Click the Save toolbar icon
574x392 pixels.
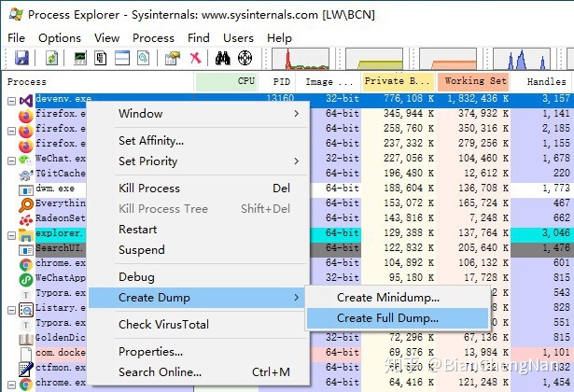[x=21, y=58]
